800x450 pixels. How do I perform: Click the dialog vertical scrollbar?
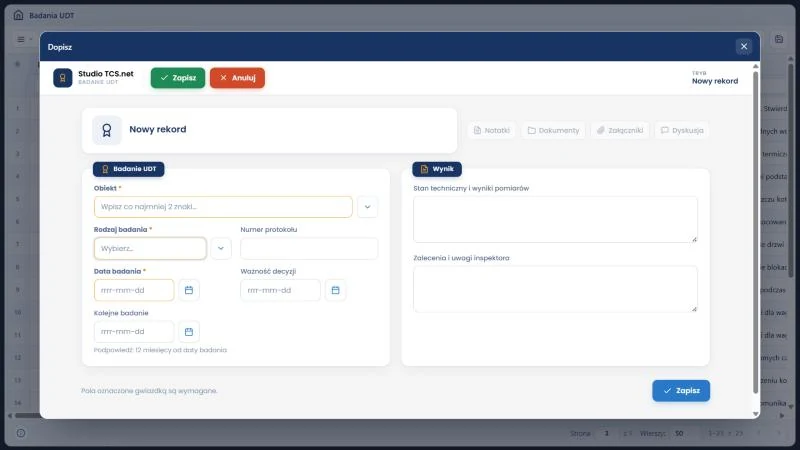pyautogui.click(x=756, y=232)
